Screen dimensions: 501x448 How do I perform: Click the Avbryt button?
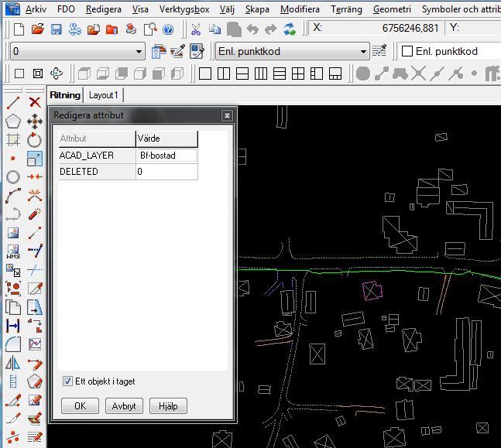point(124,406)
